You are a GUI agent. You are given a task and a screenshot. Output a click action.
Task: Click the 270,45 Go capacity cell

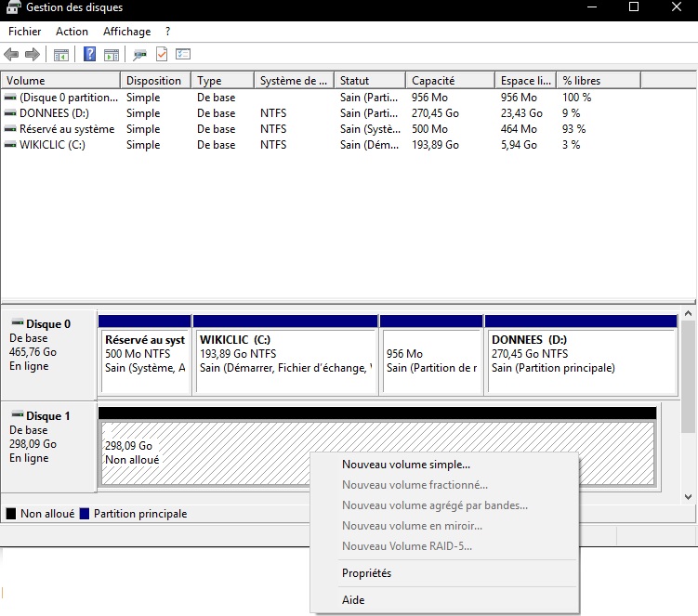[435, 113]
